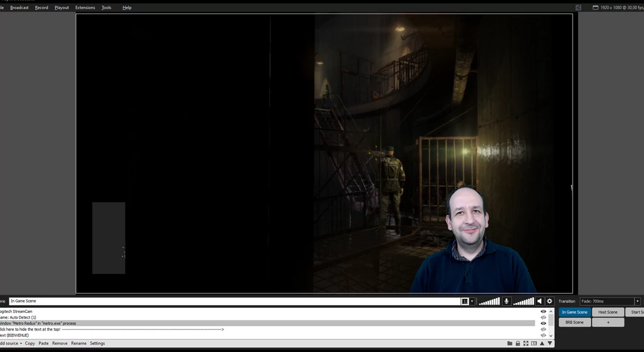Select the Logitech StreamCam source row
The height and width of the screenshot is (352, 644).
tap(267, 312)
